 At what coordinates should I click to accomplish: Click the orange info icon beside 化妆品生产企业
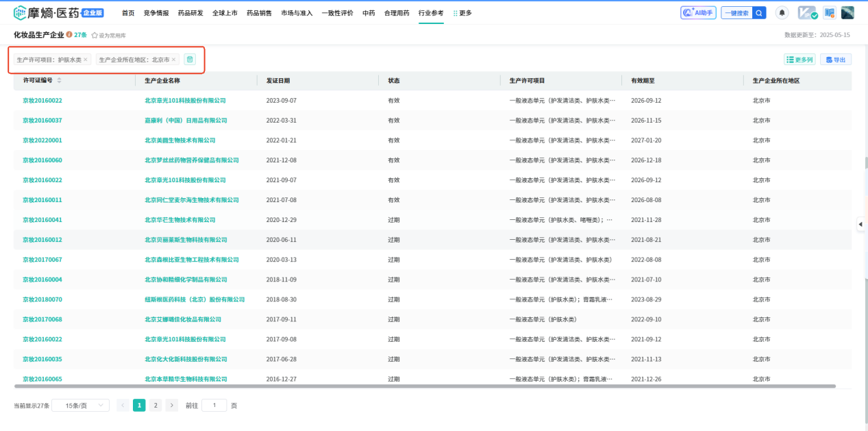(69, 34)
